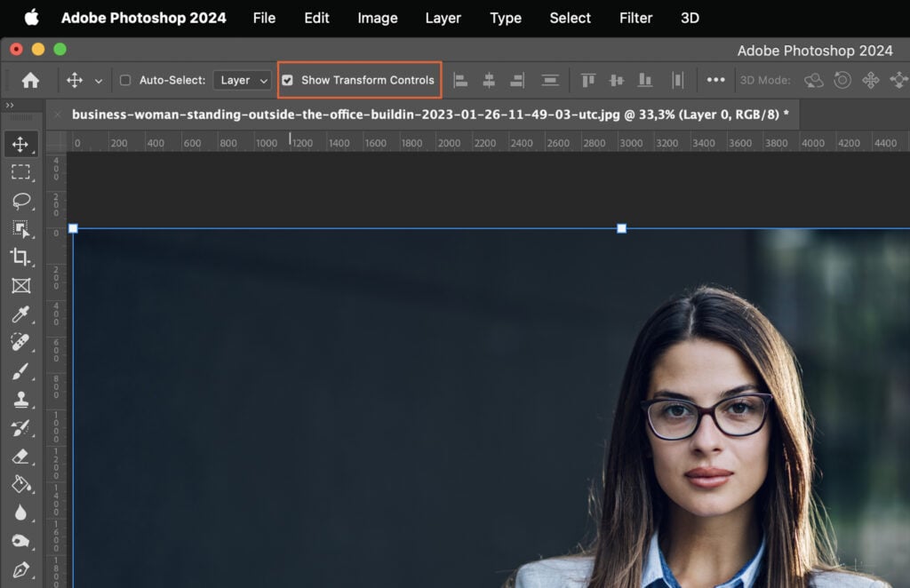Choose the Lasso tool
Image resolution: width=910 pixels, height=588 pixels.
[21, 201]
